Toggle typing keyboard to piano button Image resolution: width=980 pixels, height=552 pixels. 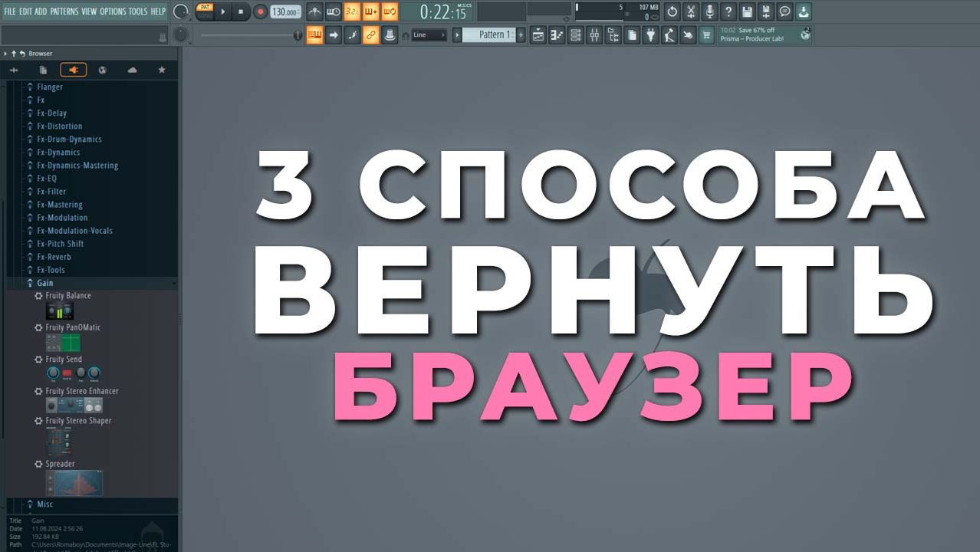click(x=314, y=34)
